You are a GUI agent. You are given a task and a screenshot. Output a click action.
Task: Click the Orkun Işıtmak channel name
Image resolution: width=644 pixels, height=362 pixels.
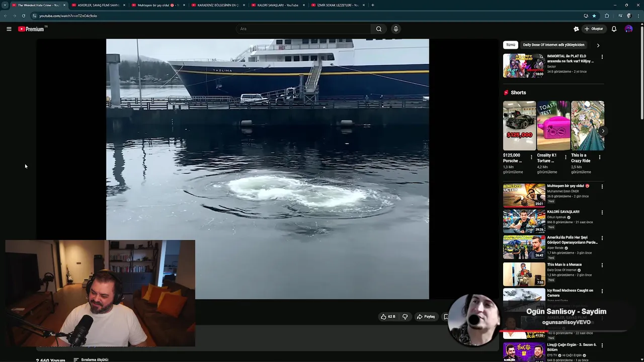pyautogui.click(x=556, y=217)
